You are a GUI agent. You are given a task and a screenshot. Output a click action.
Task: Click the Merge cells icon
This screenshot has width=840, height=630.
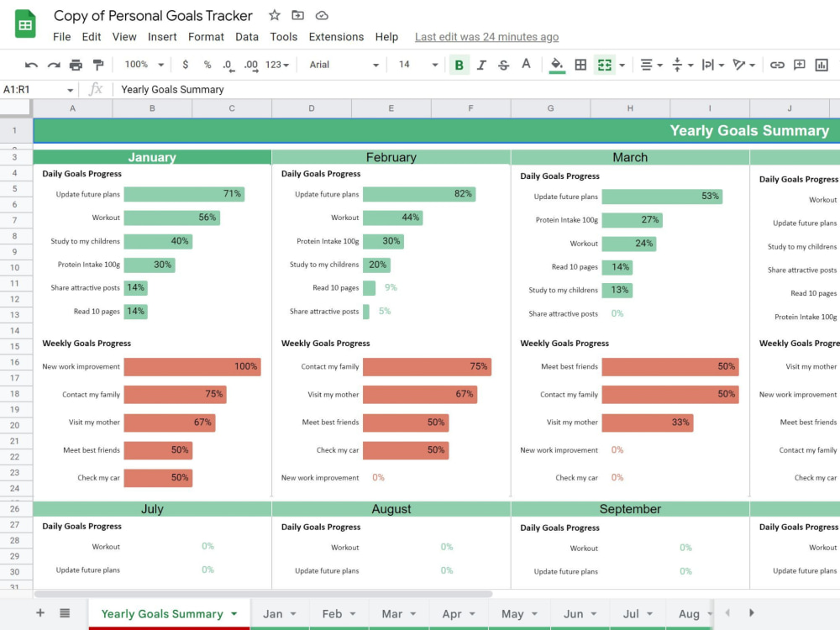pyautogui.click(x=604, y=65)
